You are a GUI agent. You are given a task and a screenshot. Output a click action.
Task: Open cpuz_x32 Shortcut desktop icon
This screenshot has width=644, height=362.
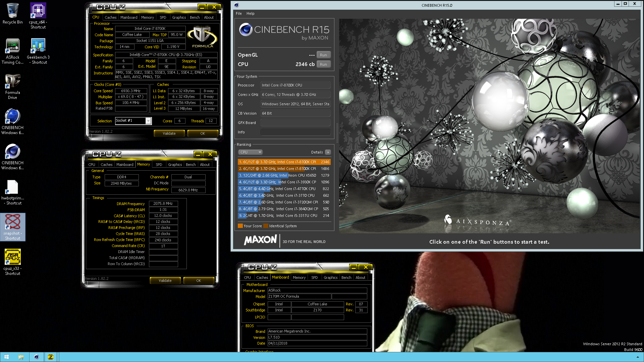click(12, 262)
